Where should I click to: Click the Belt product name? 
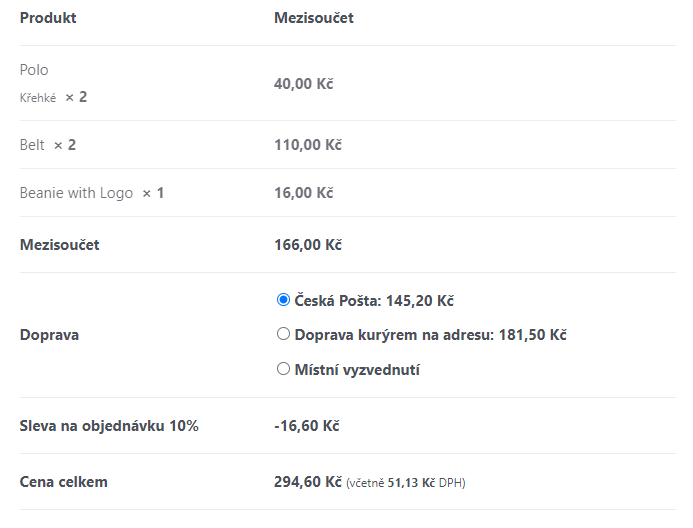[x=32, y=145]
